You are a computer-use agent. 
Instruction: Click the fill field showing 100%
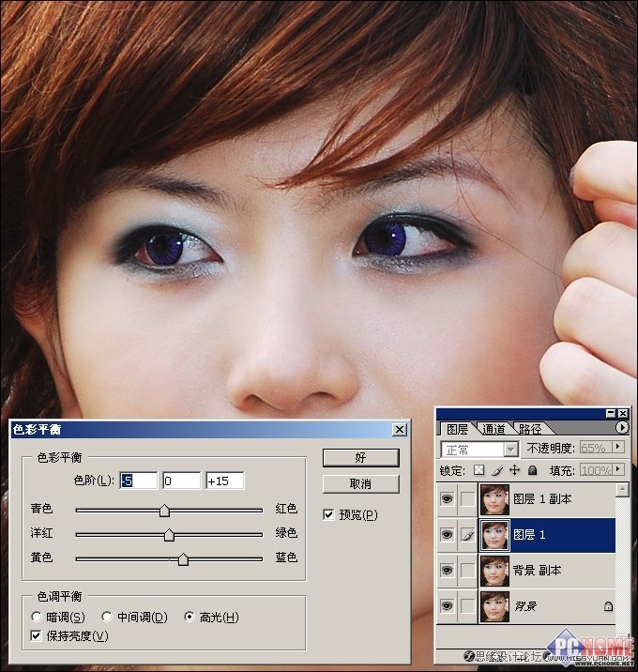click(x=596, y=469)
